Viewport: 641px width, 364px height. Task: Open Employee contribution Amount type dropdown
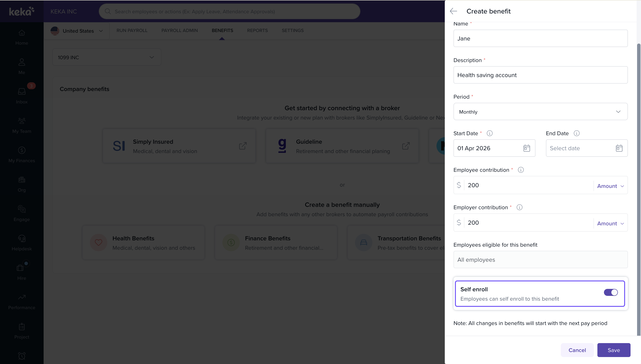[x=610, y=186]
